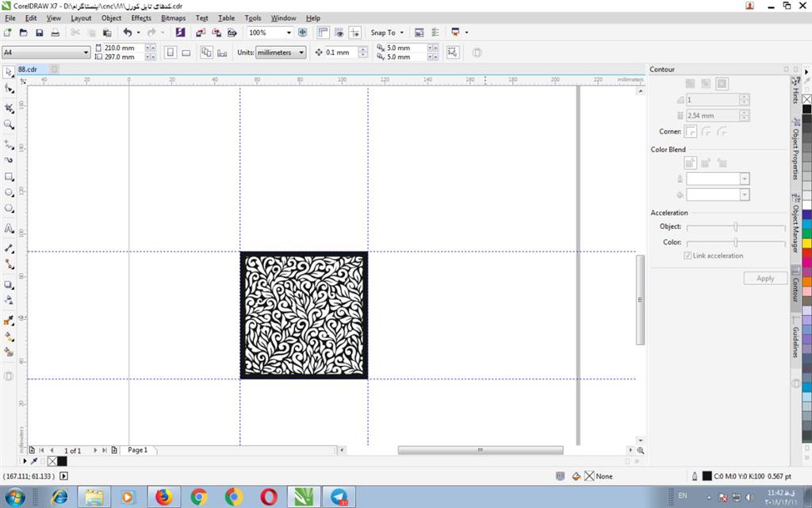Pick the yellow swatch in color palette
Viewport: 812px width, 508px height.
[x=806, y=243]
